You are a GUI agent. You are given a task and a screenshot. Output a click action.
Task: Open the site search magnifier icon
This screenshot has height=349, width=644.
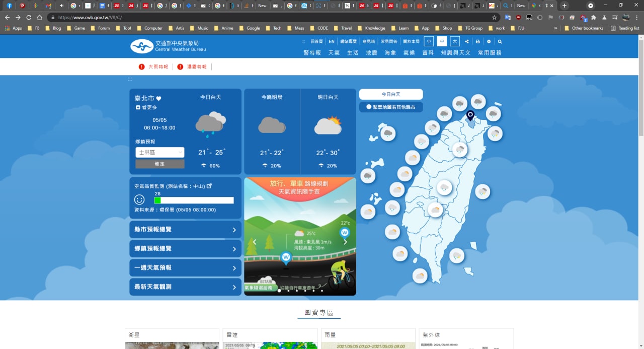click(x=500, y=42)
